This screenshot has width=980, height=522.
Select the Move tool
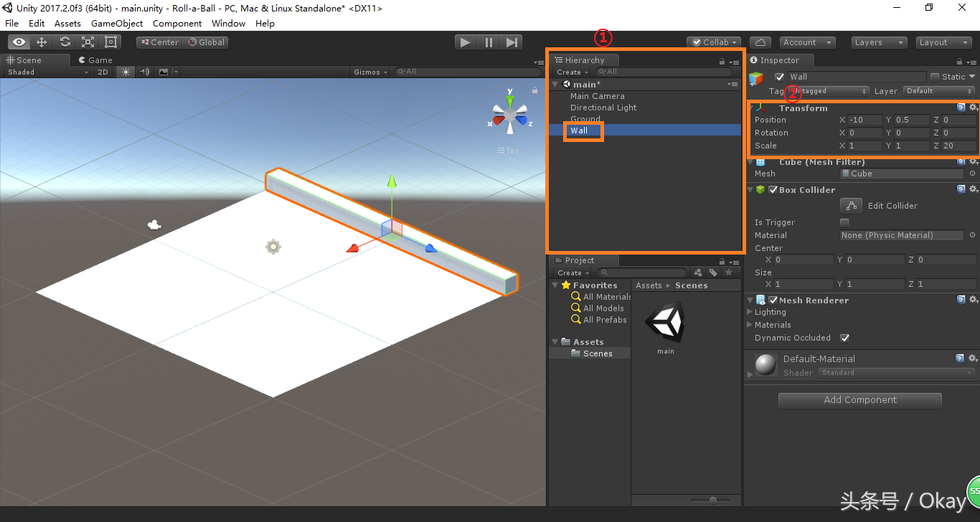click(x=42, y=42)
